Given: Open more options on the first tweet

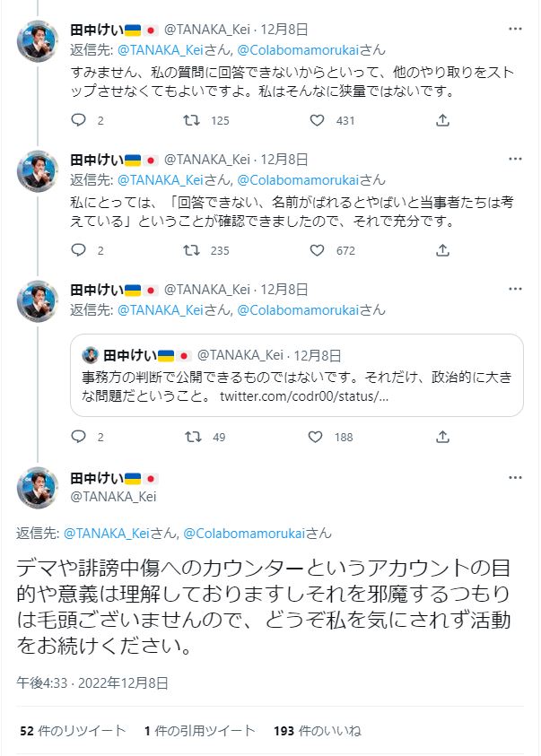Looking at the screenshot, I should pyautogui.click(x=515, y=29).
